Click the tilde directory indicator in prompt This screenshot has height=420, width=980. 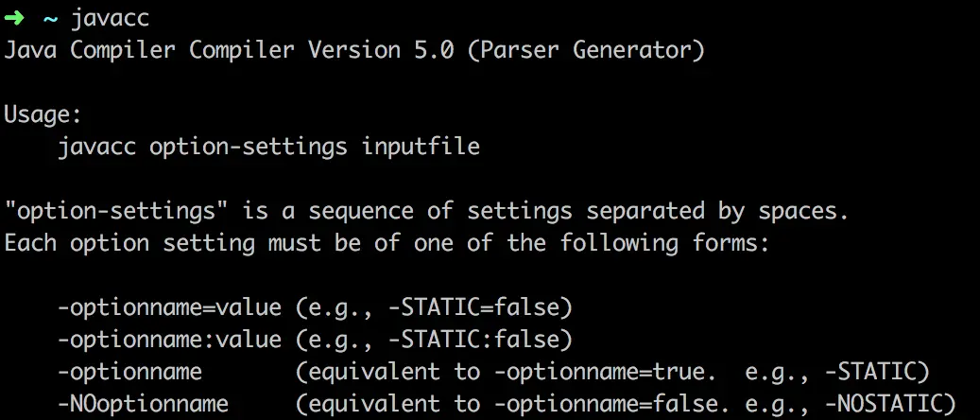[x=50, y=18]
